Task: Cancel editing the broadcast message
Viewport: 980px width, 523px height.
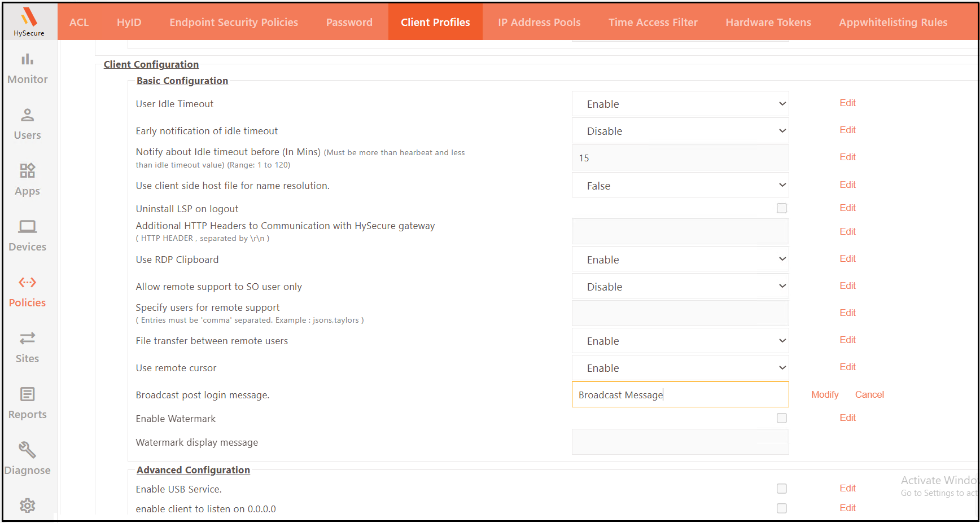Action: point(869,394)
